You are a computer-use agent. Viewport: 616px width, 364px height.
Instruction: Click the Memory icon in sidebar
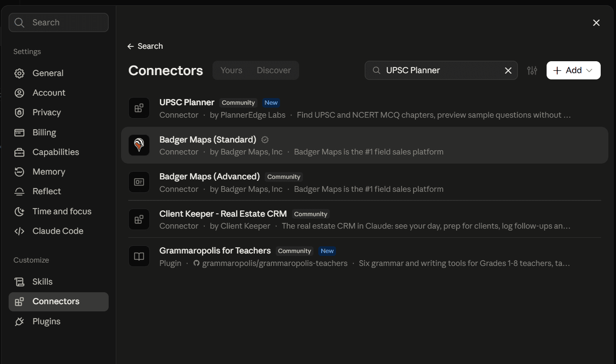(x=19, y=172)
